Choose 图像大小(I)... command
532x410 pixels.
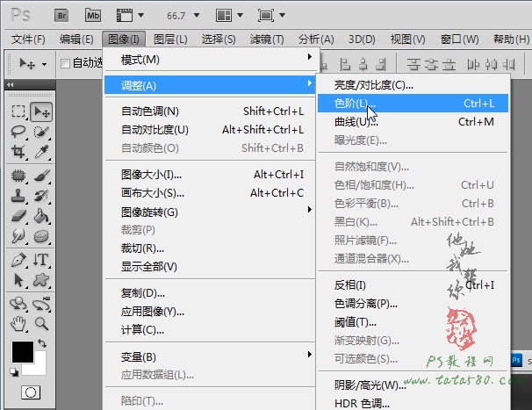click(x=210, y=175)
